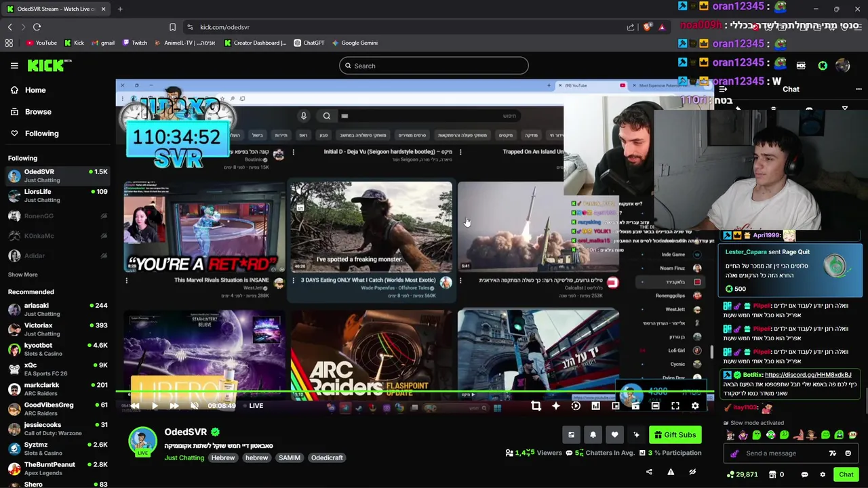Fast-forward the stream playback
Viewport: 868px width, 488px height.
(x=174, y=406)
